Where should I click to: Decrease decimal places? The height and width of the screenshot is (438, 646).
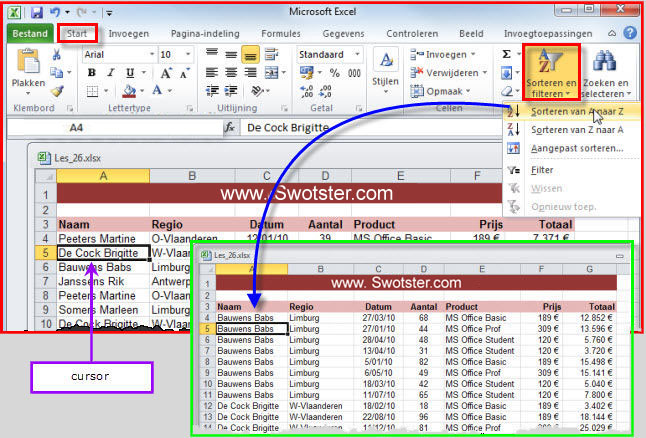(325, 91)
